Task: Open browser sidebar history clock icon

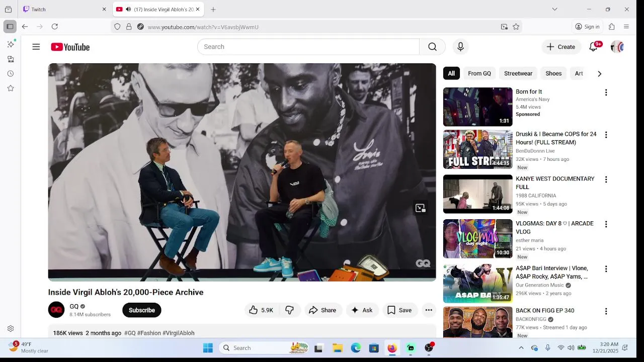Action: 11,73
